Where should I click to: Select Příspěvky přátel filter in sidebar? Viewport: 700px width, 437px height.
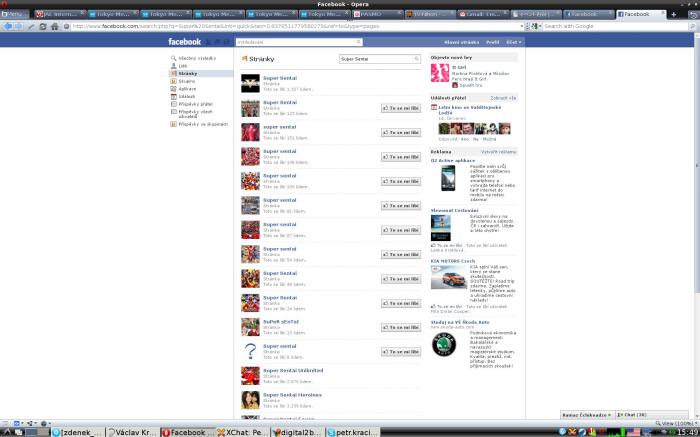[x=196, y=104]
